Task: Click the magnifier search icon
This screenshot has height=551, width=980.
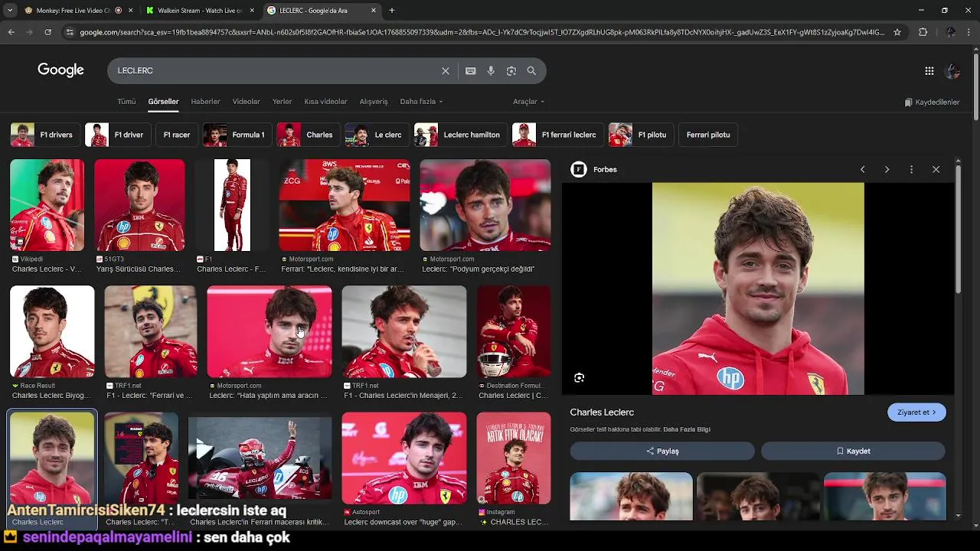Action: [x=531, y=70]
